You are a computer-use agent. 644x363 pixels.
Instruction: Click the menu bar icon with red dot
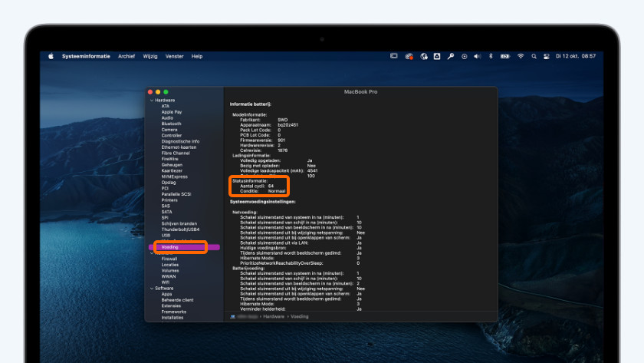409,56
